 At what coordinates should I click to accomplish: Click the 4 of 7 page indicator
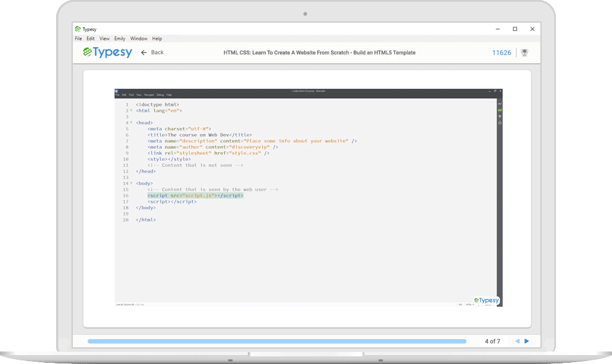point(493,341)
